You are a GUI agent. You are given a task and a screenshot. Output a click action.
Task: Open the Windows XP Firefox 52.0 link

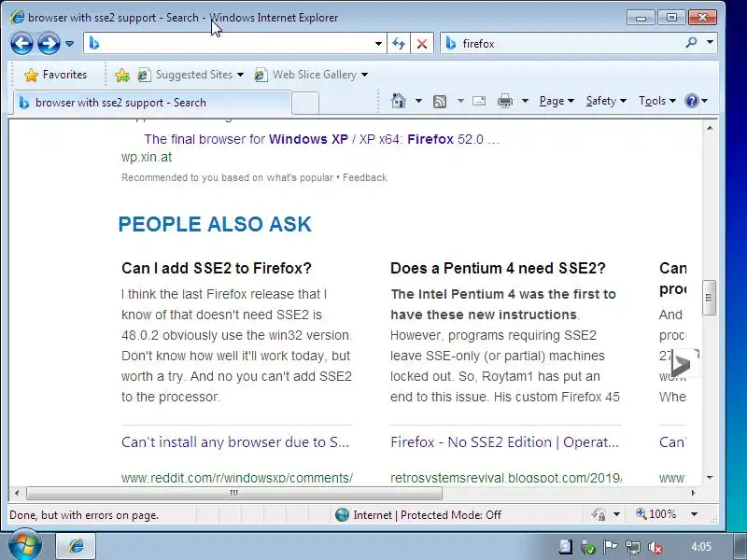click(322, 139)
